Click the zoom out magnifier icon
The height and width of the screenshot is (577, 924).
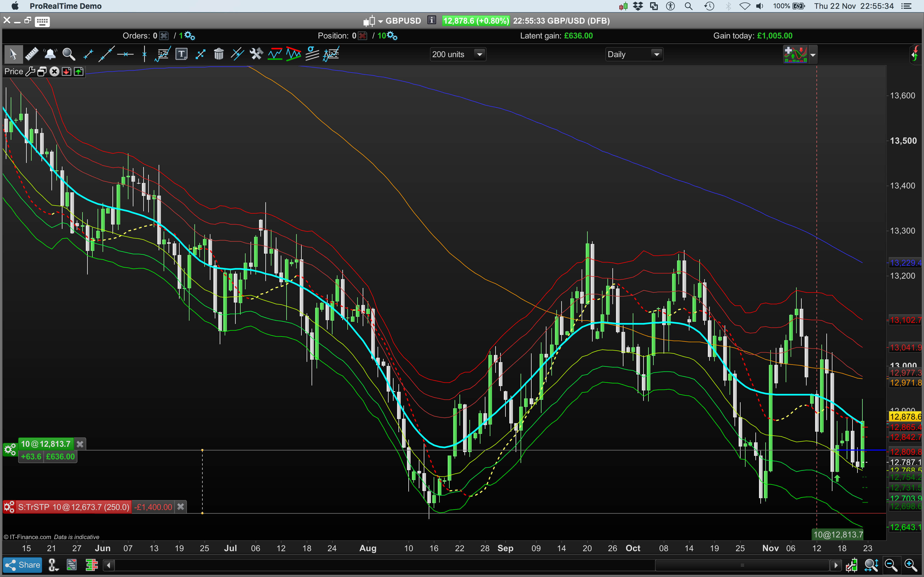point(891,565)
